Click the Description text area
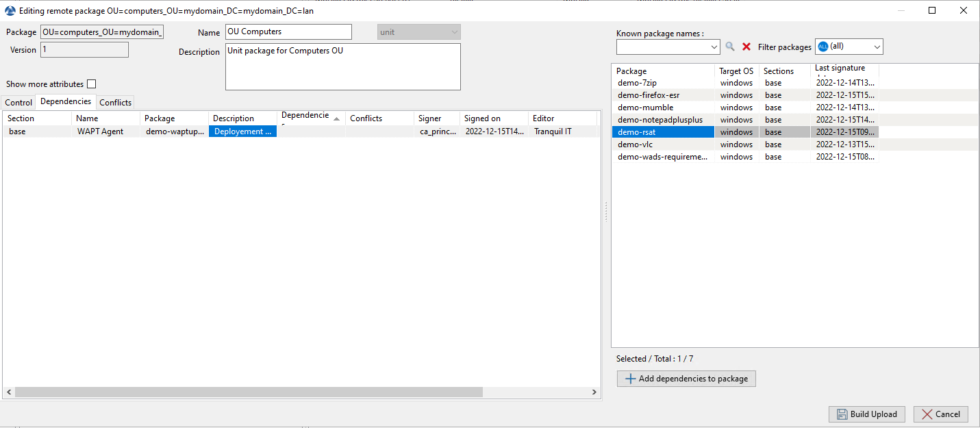The height and width of the screenshot is (428, 980). [342, 66]
